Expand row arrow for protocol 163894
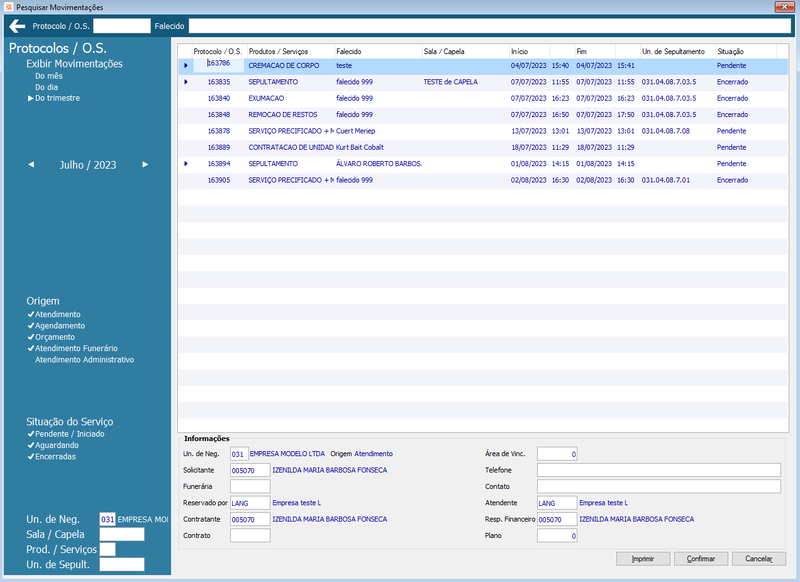The width and height of the screenshot is (800, 582). 186,164
